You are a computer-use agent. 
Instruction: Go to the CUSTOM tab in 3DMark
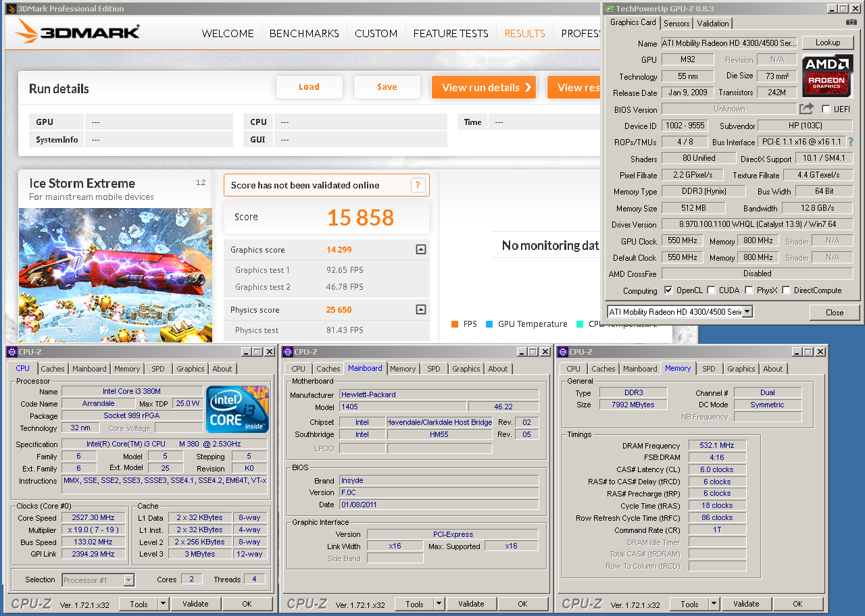pyautogui.click(x=376, y=33)
